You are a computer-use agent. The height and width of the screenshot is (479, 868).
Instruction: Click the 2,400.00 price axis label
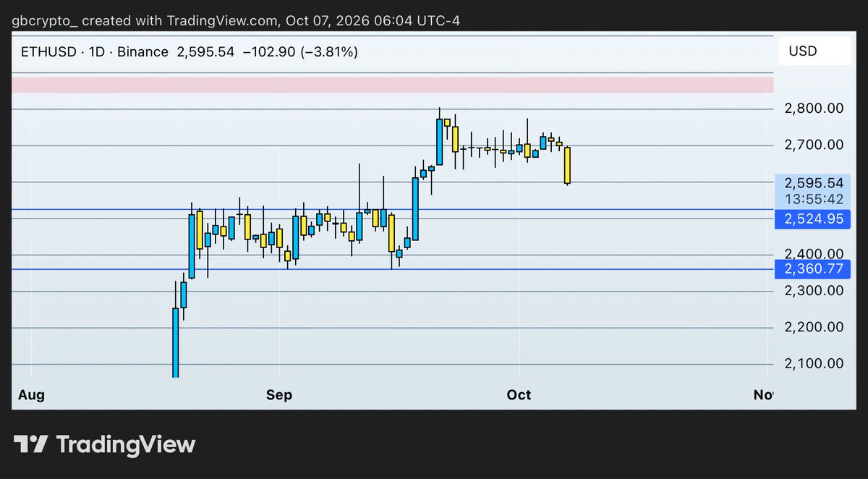pyautogui.click(x=814, y=254)
